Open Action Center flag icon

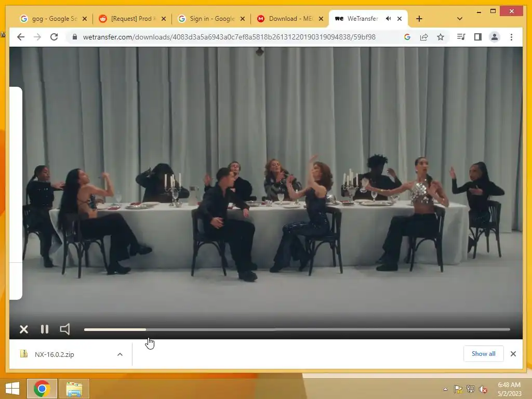458,389
